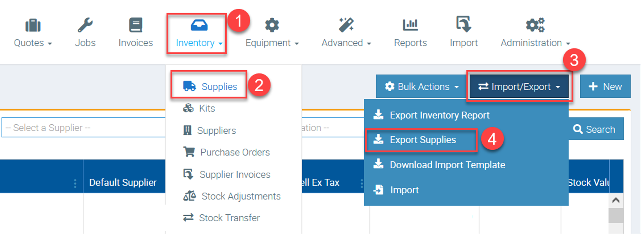Expand the Inventory dropdown menu
Screen dimensions: 644x236
coord(199,43)
